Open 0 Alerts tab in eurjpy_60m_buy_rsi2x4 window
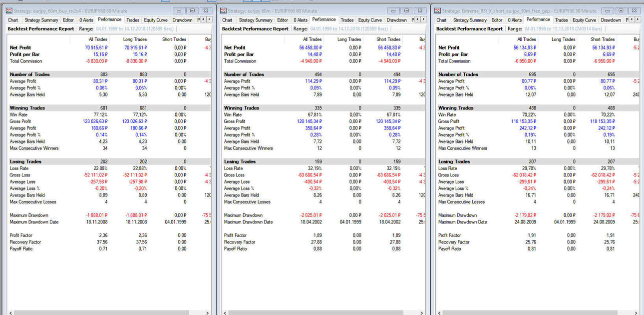 pyautogui.click(x=86, y=20)
